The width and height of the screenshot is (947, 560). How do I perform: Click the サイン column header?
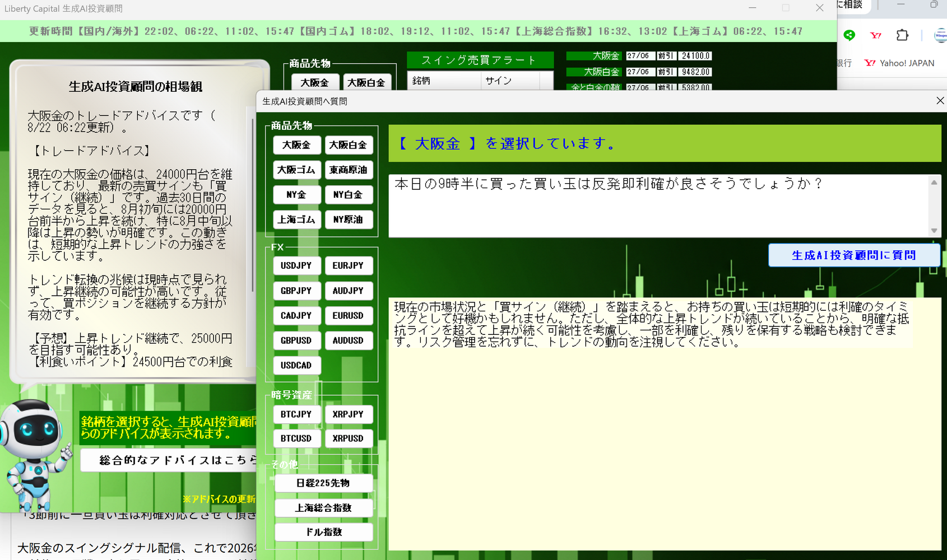point(510,81)
